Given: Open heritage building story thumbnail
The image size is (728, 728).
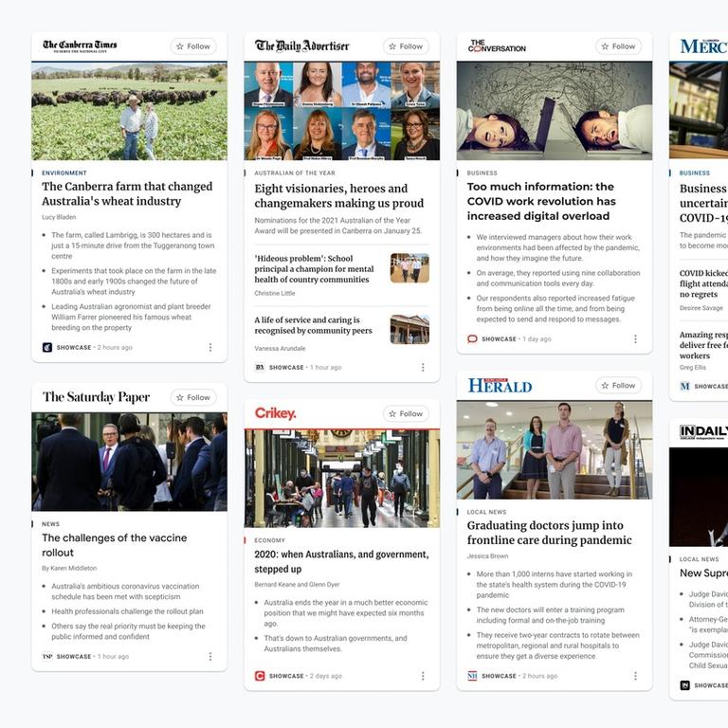Looking at the screenshot, I should pyautogui.click(x=409, y=329).
